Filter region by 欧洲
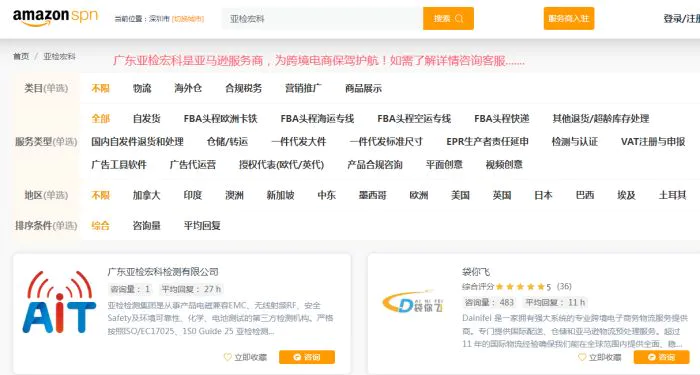Image resolution: width=700 pixels, height=375 pixels. click(419, 195)
